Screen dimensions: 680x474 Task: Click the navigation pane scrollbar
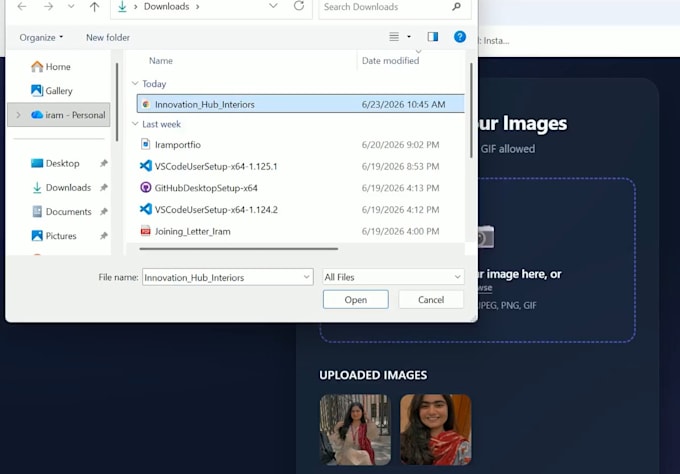[117, 102]
